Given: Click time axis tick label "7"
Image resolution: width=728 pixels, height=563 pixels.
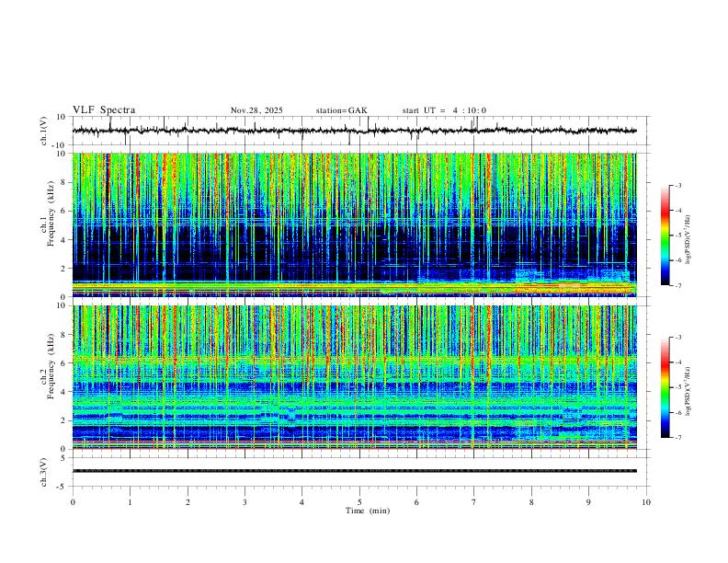Looking at the screenshot, I should 474,502.
